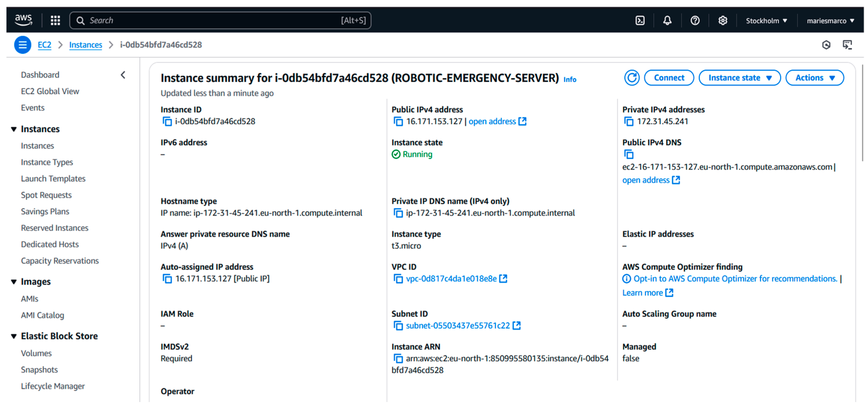The image size is (868, 414).
Task: Open the help question mark icon
Action: (x=695, y=21)
